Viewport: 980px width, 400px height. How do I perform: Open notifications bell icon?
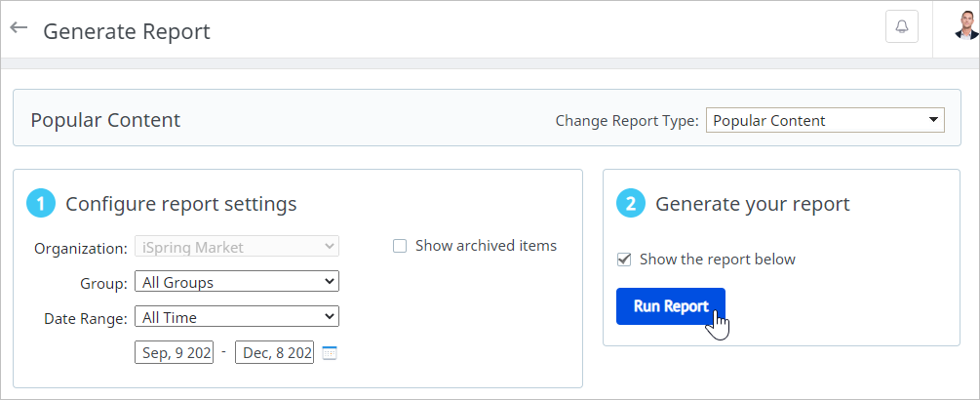click(902, 27)
